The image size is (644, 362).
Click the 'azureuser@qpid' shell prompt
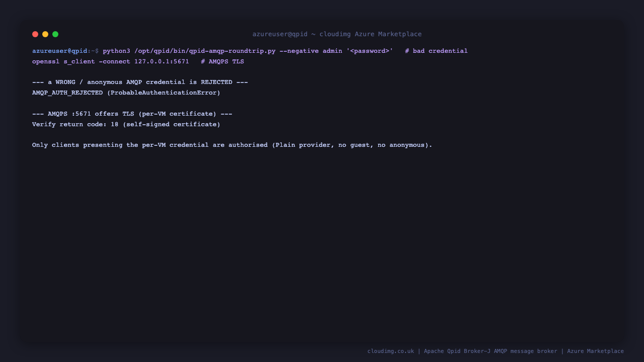point(60,51)
